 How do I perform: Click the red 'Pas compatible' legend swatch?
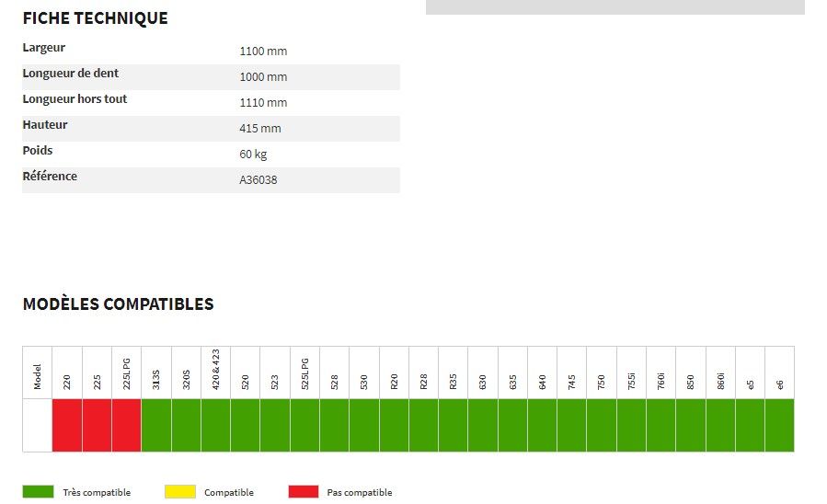(x=303, y=492)
